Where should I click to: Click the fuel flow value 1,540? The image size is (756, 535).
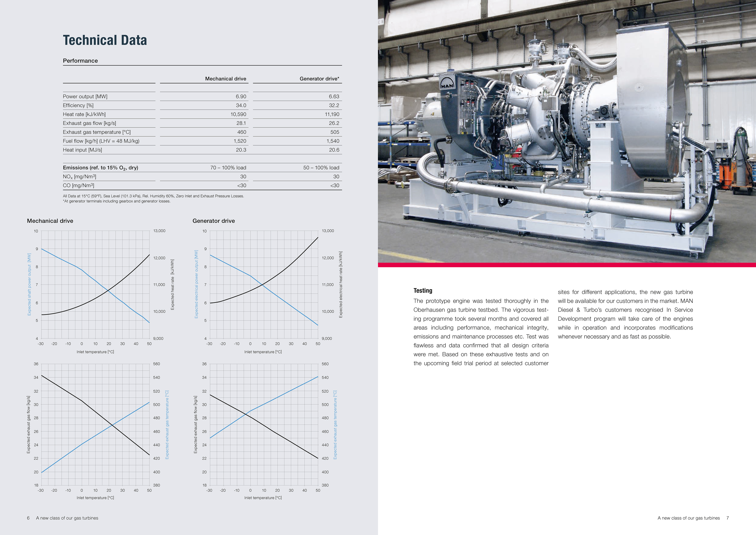pyautogui.click(x=333, y=141)
